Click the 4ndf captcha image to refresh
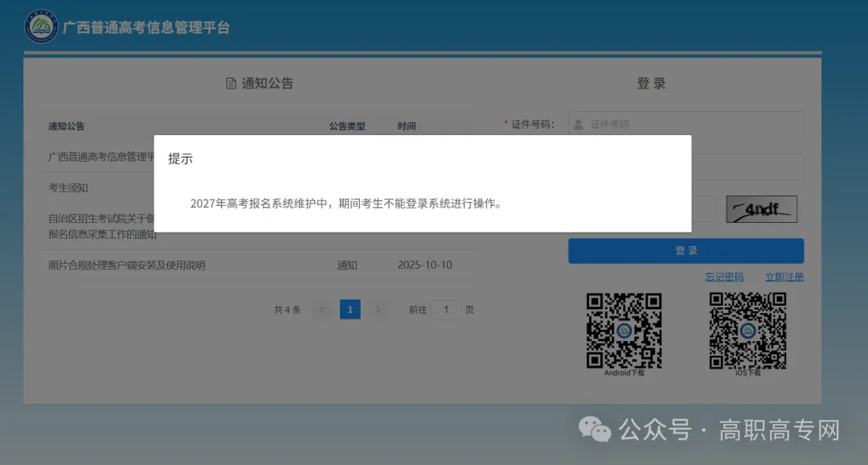 (x=761, y=209)
